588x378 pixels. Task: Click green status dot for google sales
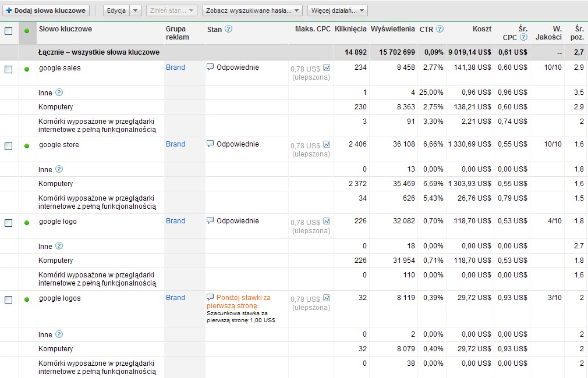pyautogui.click(x=27, y=69)
